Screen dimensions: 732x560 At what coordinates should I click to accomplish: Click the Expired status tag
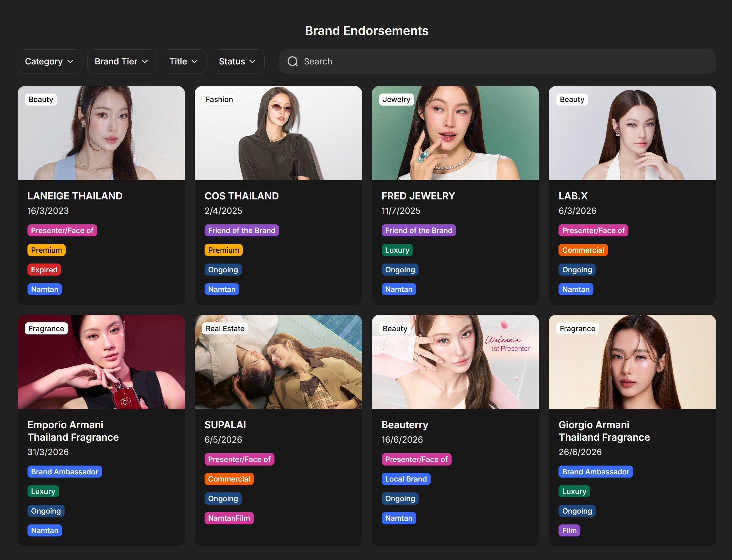pyautogui.click(x=44, y=270)
